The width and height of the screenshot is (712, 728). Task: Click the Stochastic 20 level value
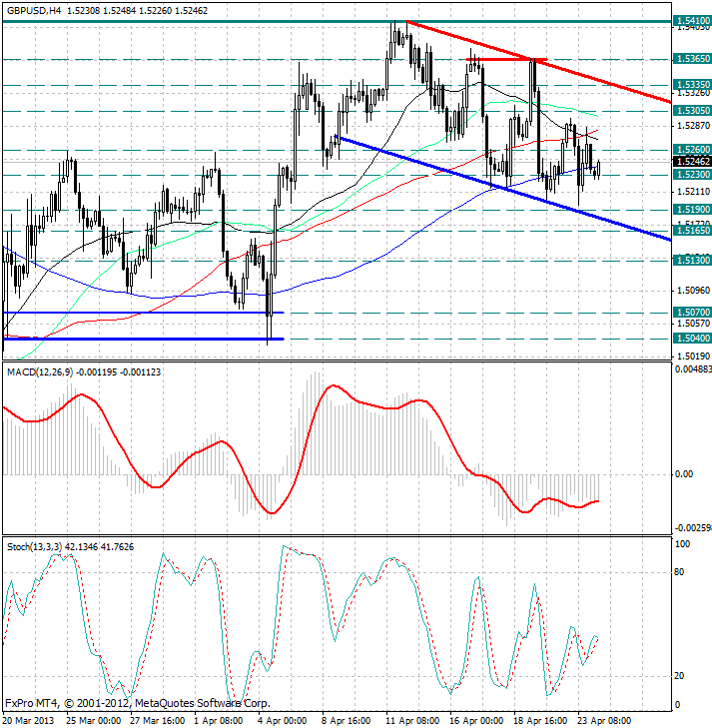pyautogui.click(x=679, y=676)
